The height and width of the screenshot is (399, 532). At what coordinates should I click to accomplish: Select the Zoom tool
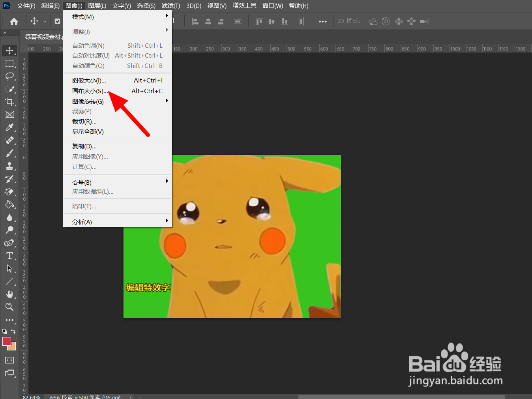click(x=9, y=307)
